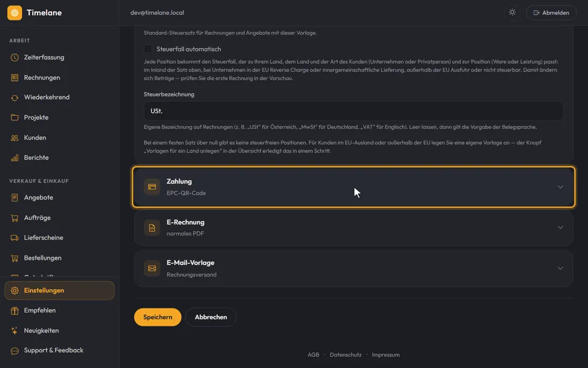Expand the Zahlung section chevron

pyautogui.click(x=560, y=186)
